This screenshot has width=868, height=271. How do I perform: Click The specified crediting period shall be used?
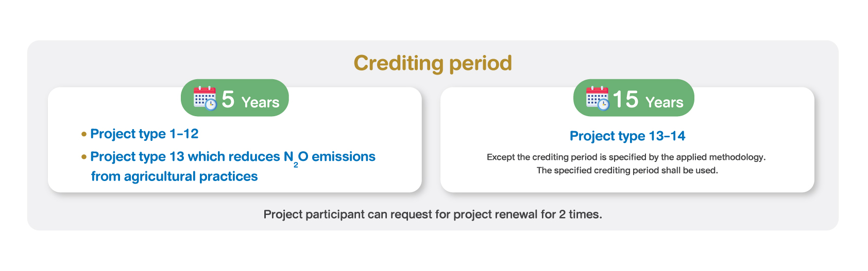(x=627, y=170)
